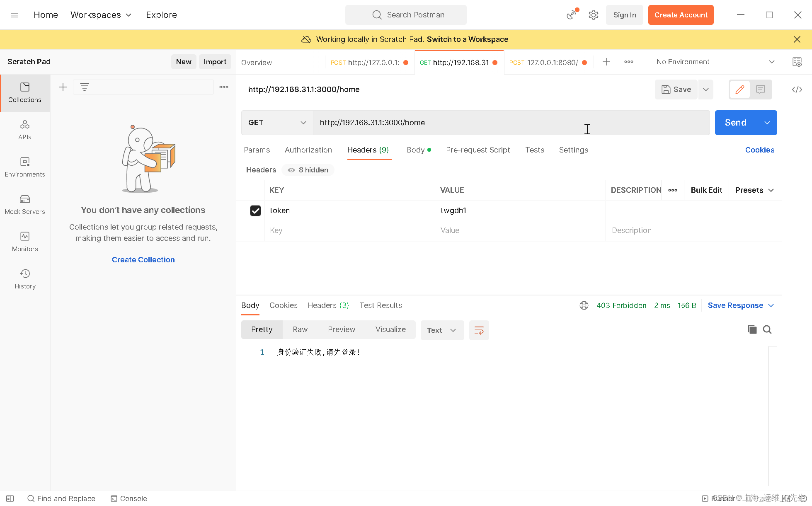Open Collections sidebar panel

coord(25,93)
